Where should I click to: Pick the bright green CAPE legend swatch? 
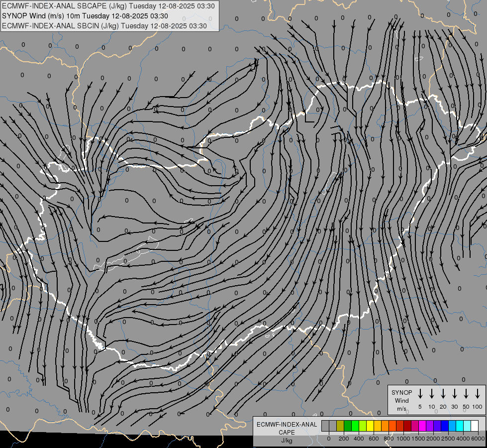point(355,426)
